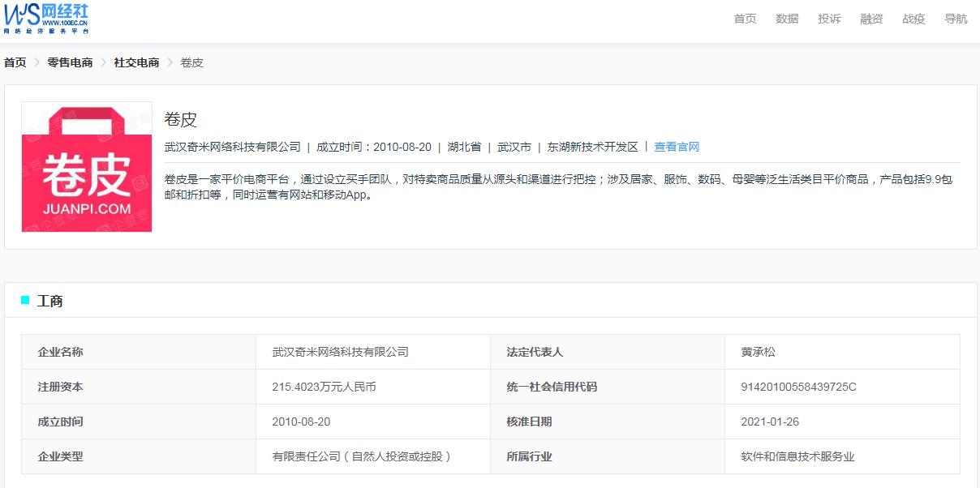Select the 武汉奇米网络科技有限公司 company name cell
Viewport: 980px width, 488px height.
[341, 351]
